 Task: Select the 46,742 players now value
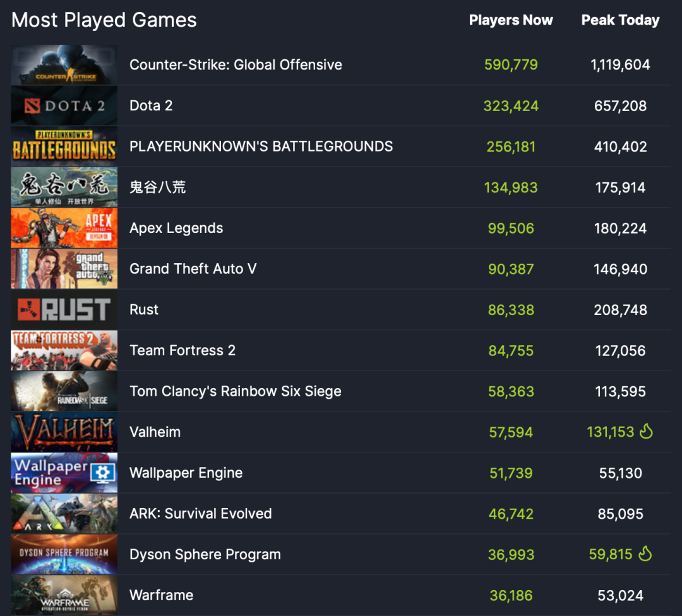[x=511, y=515]
